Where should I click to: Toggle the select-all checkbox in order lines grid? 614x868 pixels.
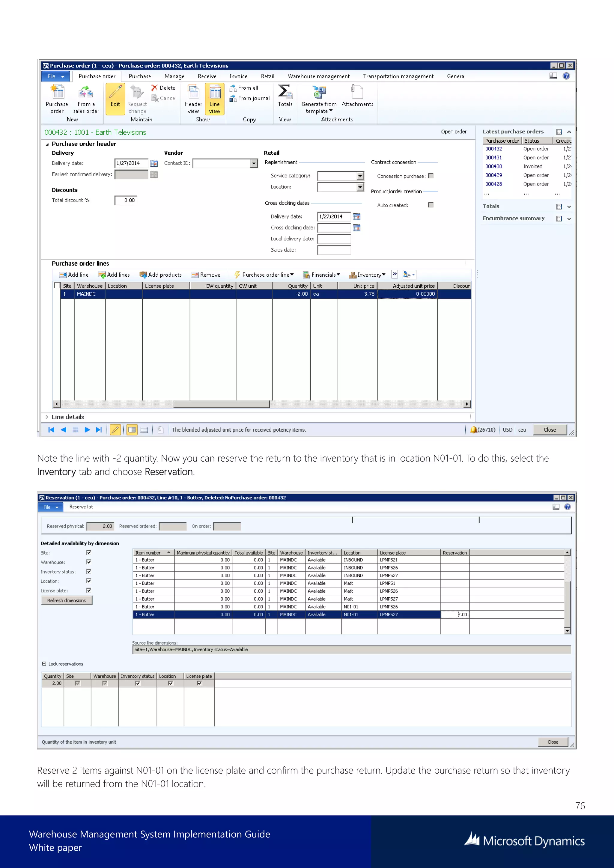(x=57, y=286)
